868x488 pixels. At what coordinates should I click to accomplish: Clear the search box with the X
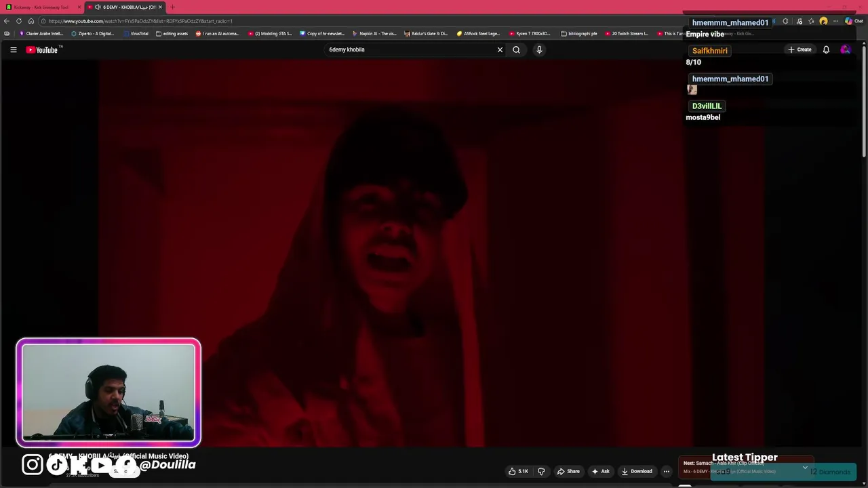tap(500, 49)
